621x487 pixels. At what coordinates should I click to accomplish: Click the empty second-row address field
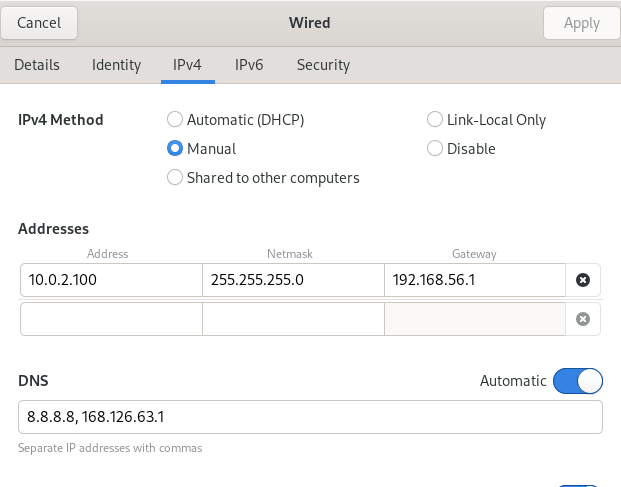click(x=111, y=319)
